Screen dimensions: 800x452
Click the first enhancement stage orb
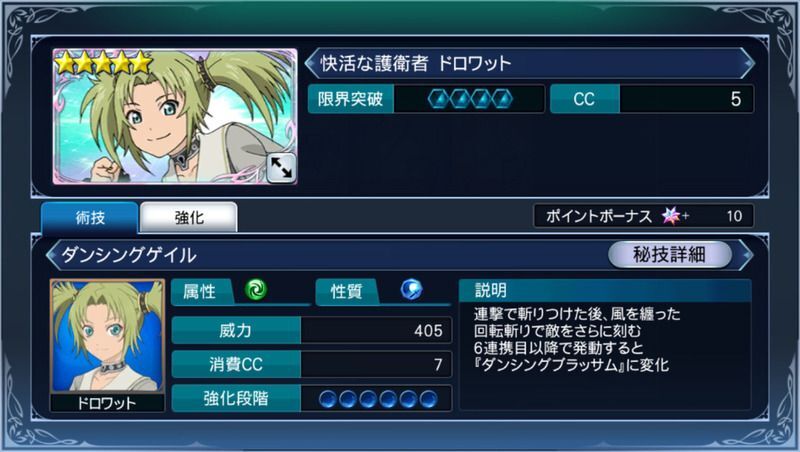click(328, 399)
